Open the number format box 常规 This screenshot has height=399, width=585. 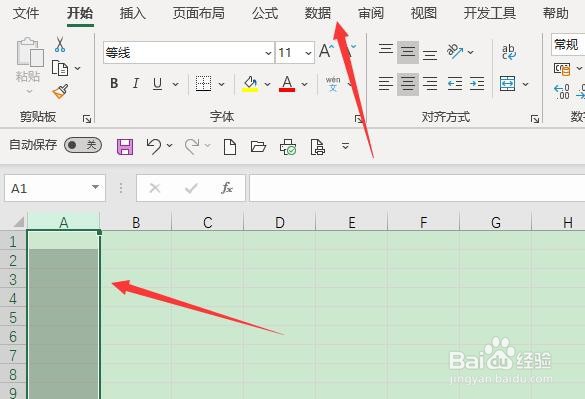pos(568,45)
